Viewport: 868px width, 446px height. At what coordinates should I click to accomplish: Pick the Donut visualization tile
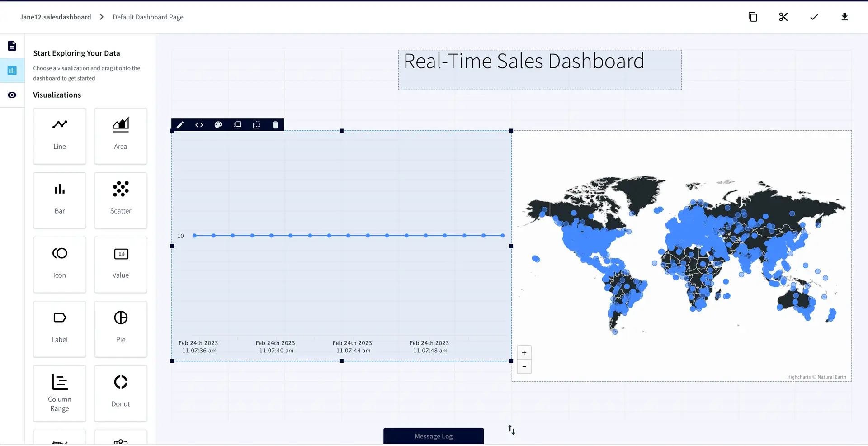click(121, 394)
